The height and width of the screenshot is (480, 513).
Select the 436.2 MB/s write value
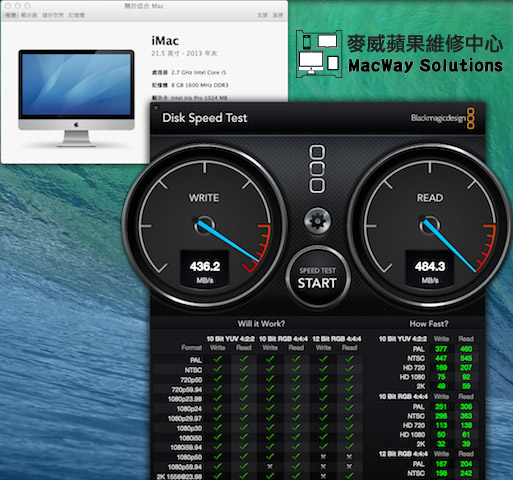205,266
